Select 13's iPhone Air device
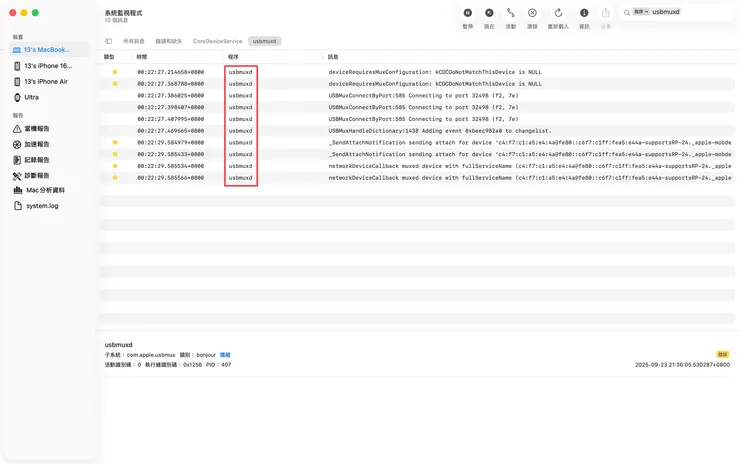The height and width of the screenshot is (464, 740). 49,81
